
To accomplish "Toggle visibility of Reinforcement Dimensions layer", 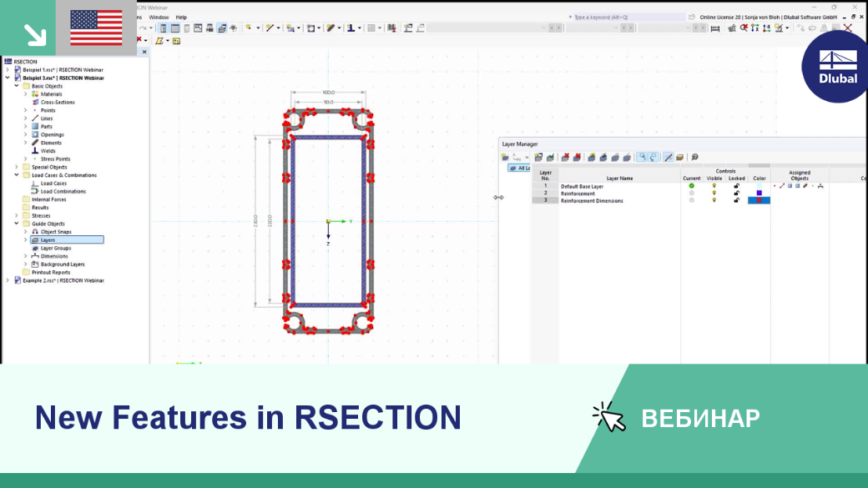I will point(714,200).
